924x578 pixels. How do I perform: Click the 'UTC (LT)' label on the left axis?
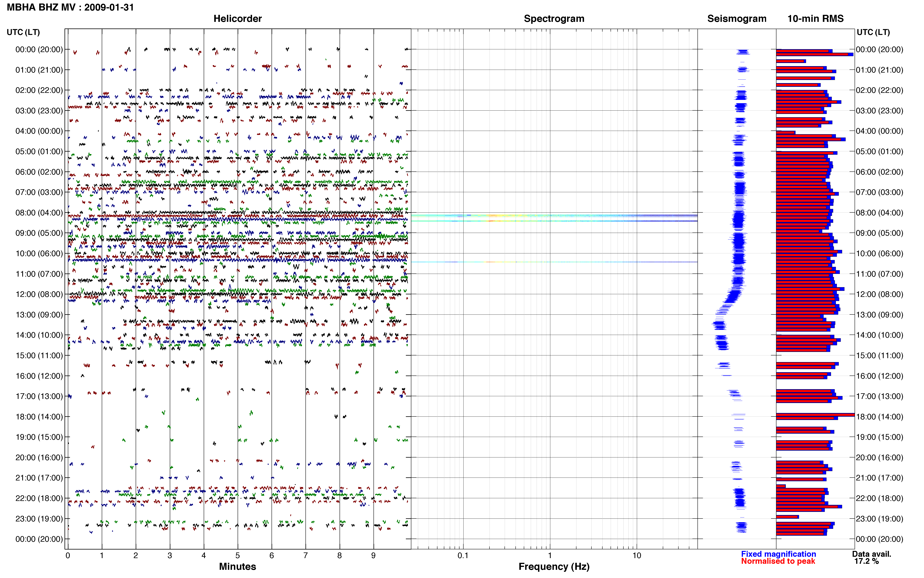[x=23, y=33]
